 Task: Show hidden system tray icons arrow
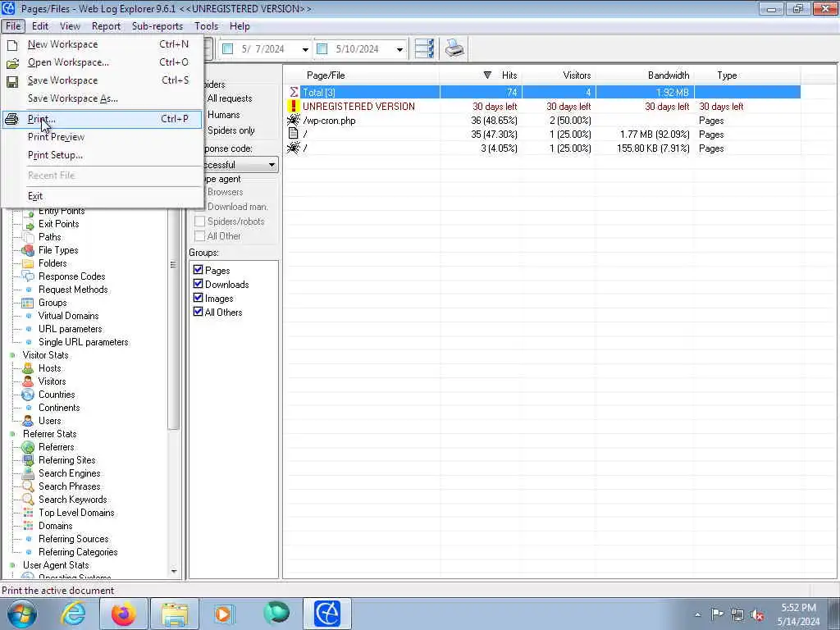697,614
